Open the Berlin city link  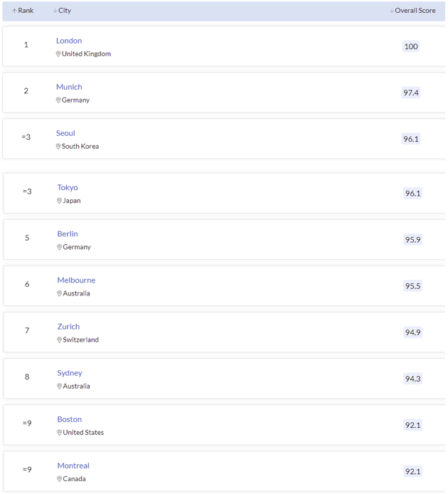click(68, 233)
